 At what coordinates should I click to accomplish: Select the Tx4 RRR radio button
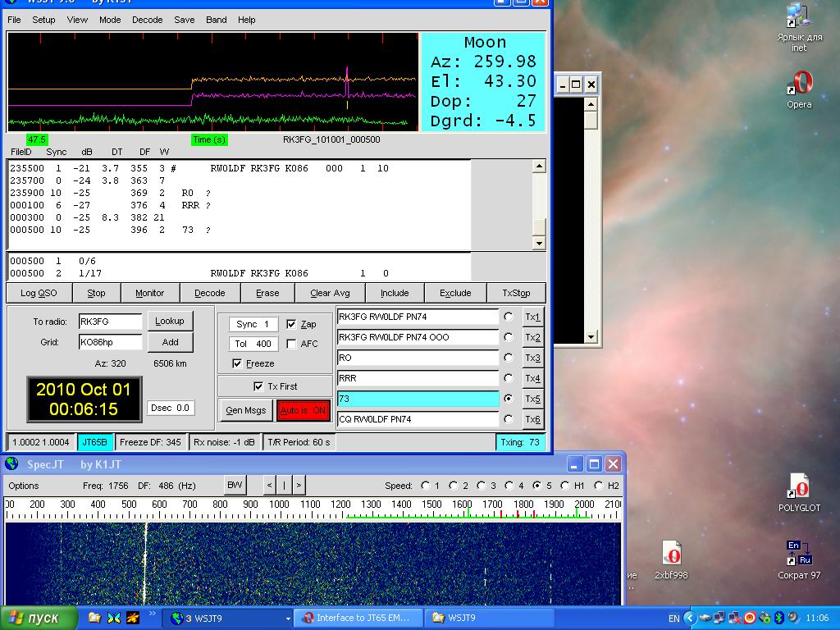click(509, 378)
